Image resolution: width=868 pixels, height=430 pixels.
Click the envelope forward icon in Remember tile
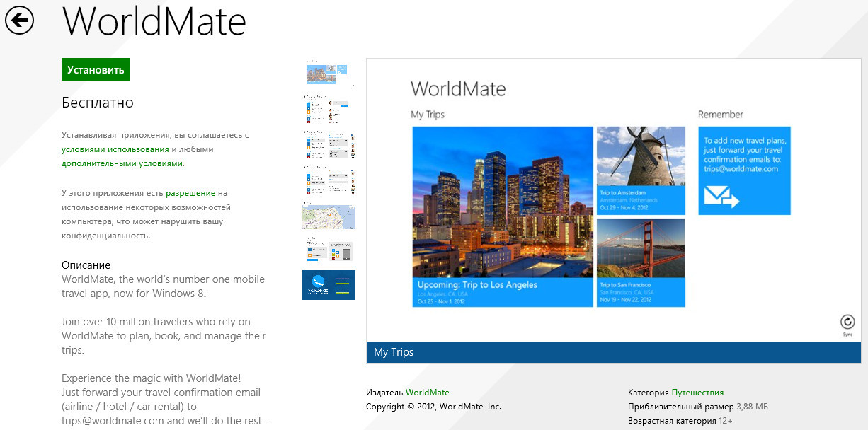[x=721, y=196]
